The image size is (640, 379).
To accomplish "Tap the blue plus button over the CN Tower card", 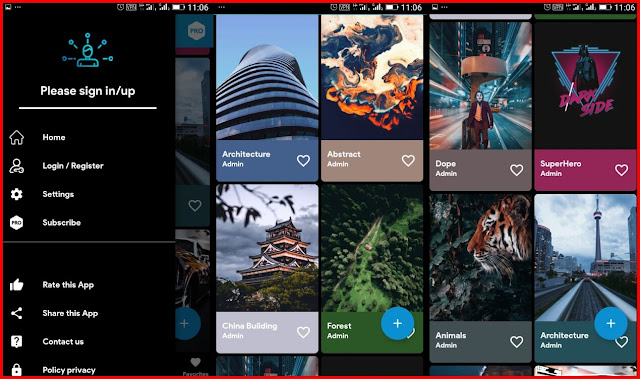I will [611, 324].
